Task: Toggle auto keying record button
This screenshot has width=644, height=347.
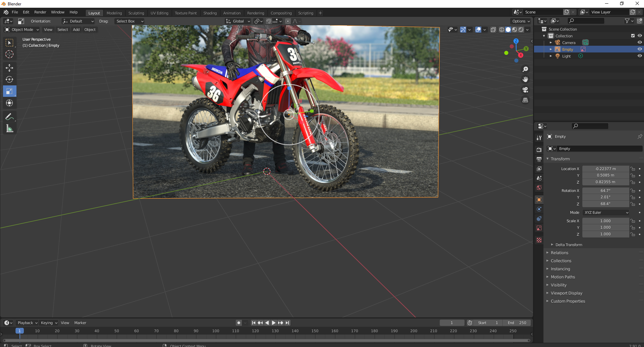Action: 239,323
